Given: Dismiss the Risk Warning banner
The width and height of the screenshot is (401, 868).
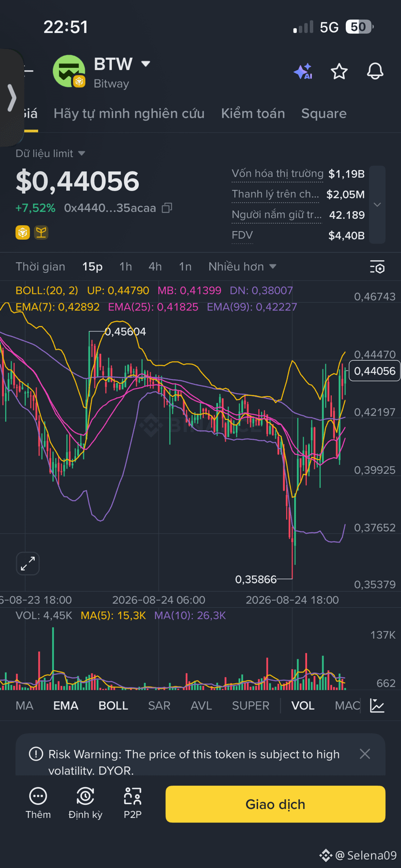Looking at the screenshot, I should click(x=365, y=754).
